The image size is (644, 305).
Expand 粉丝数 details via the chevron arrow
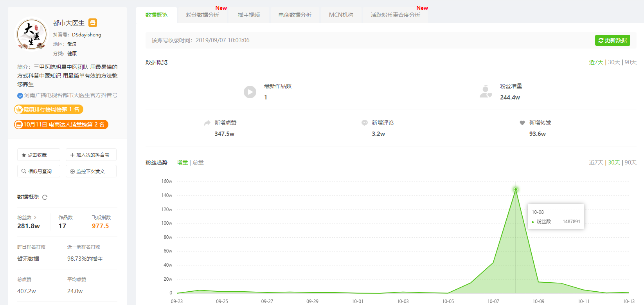click(x=35, y=217)
